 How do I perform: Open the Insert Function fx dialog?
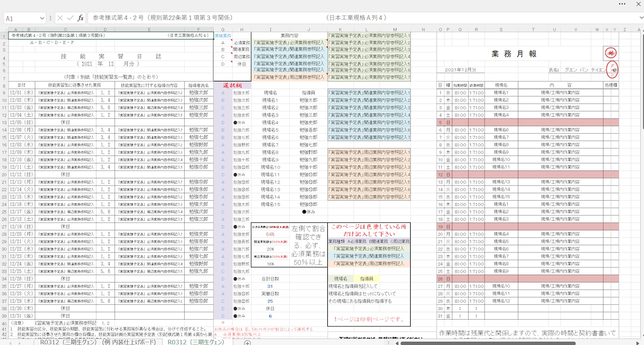[81, 18]
